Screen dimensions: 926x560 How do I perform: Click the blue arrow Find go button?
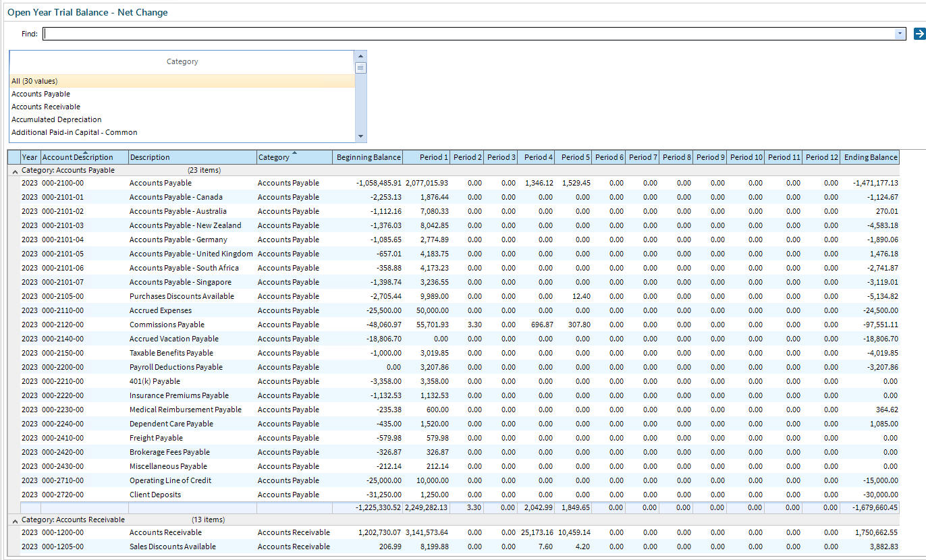(x=919, y=34)
